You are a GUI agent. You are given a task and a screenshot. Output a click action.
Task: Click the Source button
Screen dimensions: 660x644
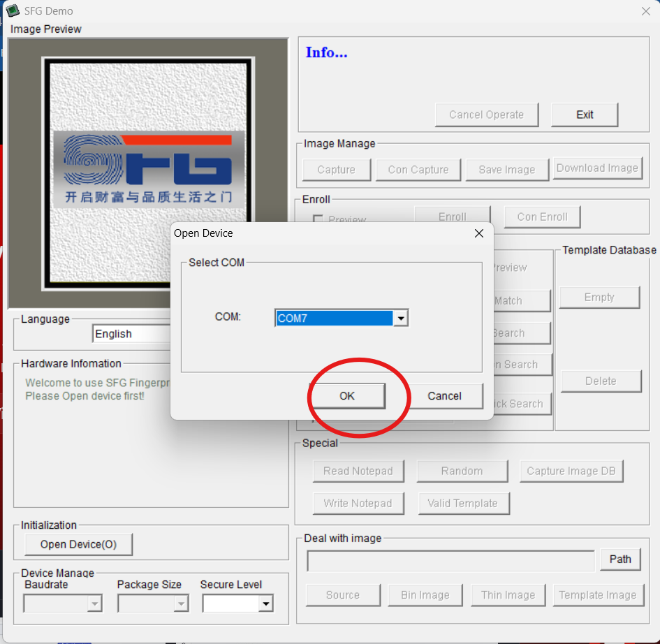(x=343, y=594)
